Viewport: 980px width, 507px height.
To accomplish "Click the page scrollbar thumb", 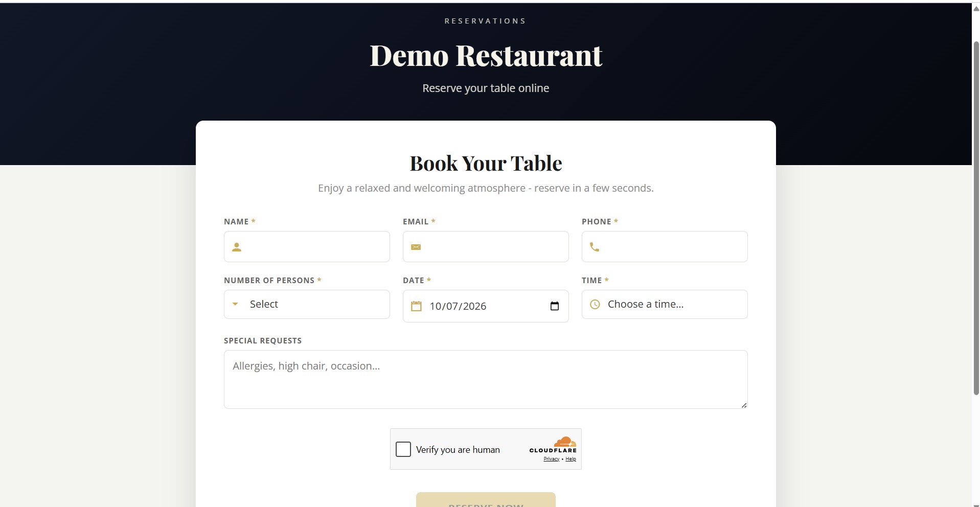I will click(x=976, y=217).
